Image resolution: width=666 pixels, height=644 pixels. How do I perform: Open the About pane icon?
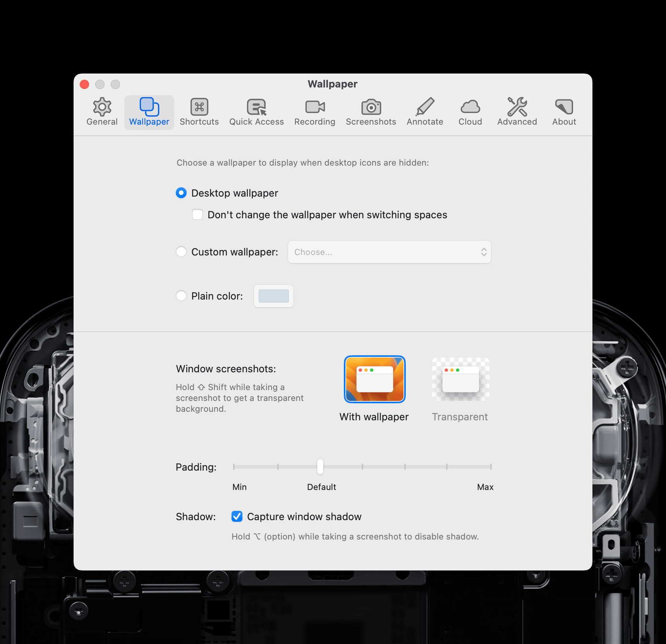[x=564, y=107]
